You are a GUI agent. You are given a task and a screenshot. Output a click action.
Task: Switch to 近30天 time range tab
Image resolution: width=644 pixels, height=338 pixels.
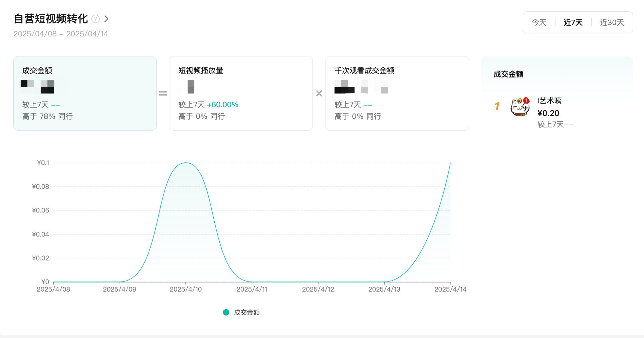(612, 22)
